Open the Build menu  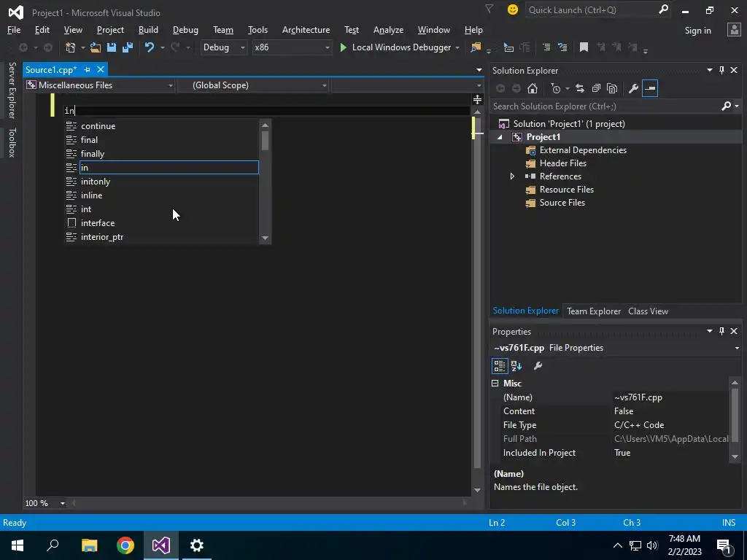pyautogui.click(x=148, y=30)
